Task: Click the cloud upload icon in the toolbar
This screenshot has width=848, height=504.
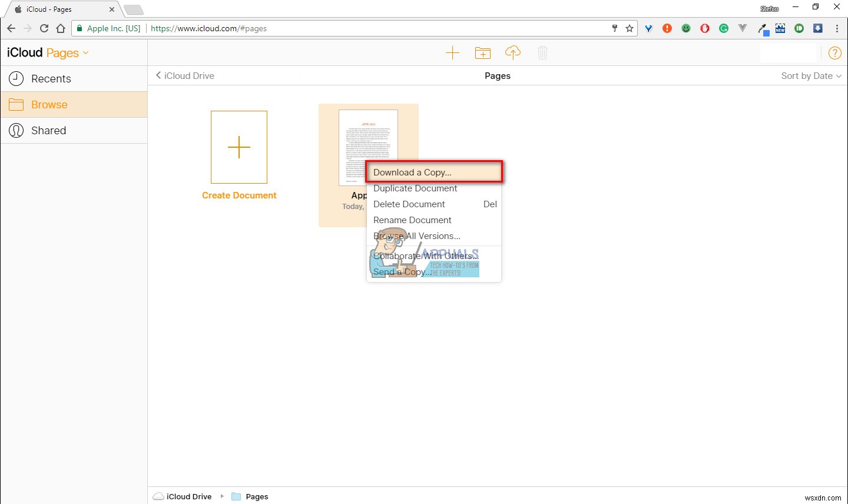Action: [x=513, y=53]
